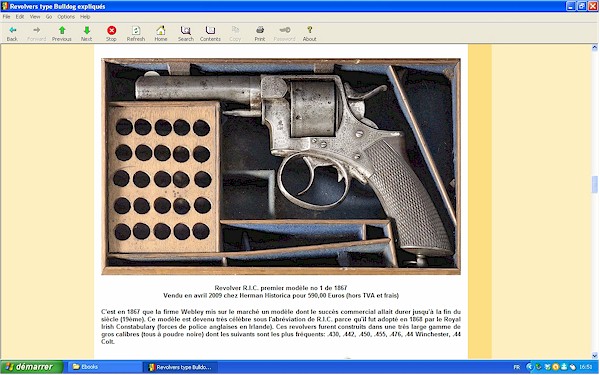Image resolution: width=600 pixels, height=375 pixels.
Task: Show the Contents panel
Action: click(210, 33)
